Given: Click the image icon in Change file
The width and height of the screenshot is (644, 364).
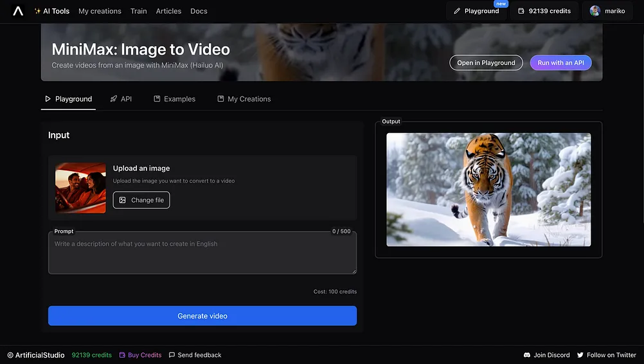Looking at the screenshot, I should pyautogui.click(x=122, y=200).
